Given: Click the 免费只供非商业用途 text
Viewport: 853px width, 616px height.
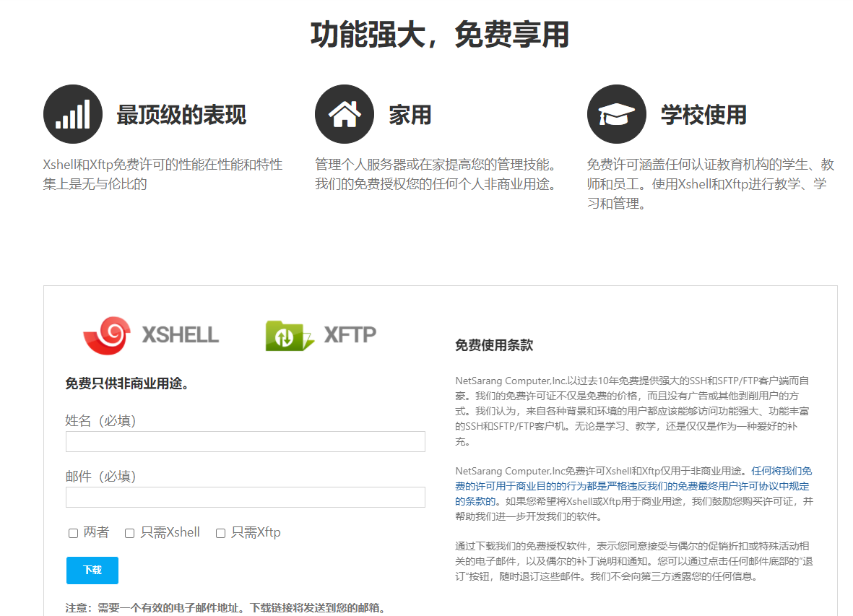Looking at the screenshot, I should [x=126, y=383].
